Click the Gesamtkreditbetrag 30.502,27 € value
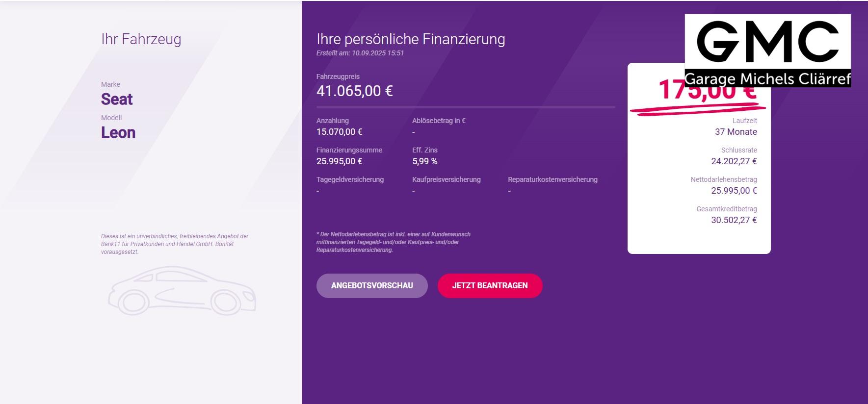This screenshot has width=868, height=404. (x=734, y=220)
